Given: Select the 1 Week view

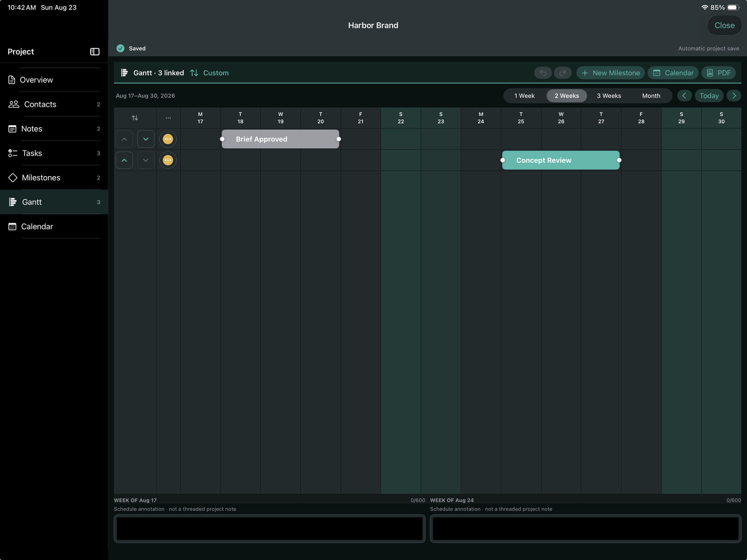Looking at the screenshot, I should (x=524, y=96).
